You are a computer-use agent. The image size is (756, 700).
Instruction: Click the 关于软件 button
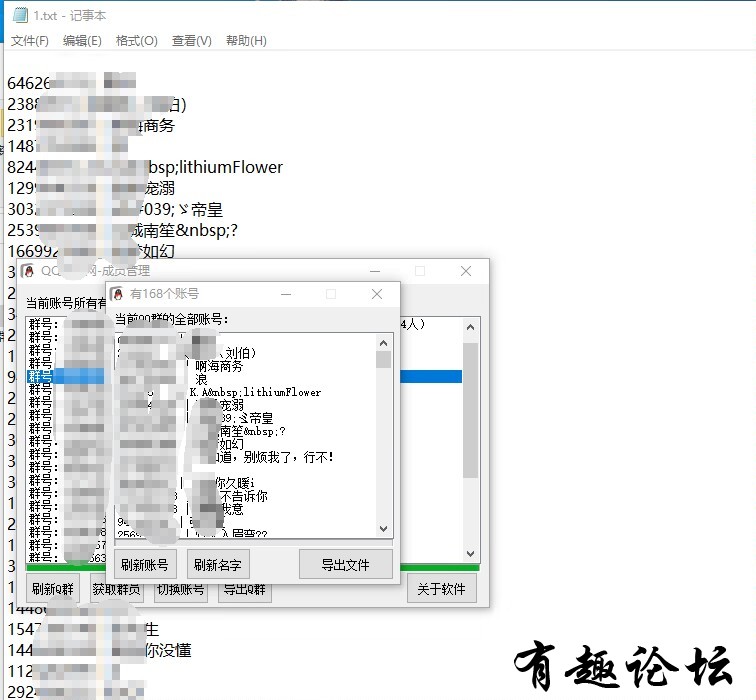pyautogui.click(x=442, y=589)
